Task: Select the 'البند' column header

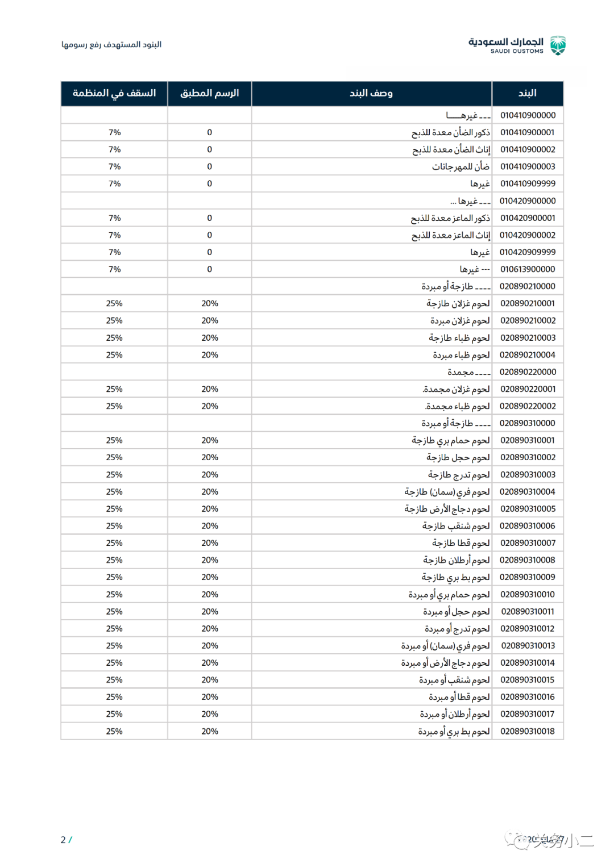Action: click(527, 93)
